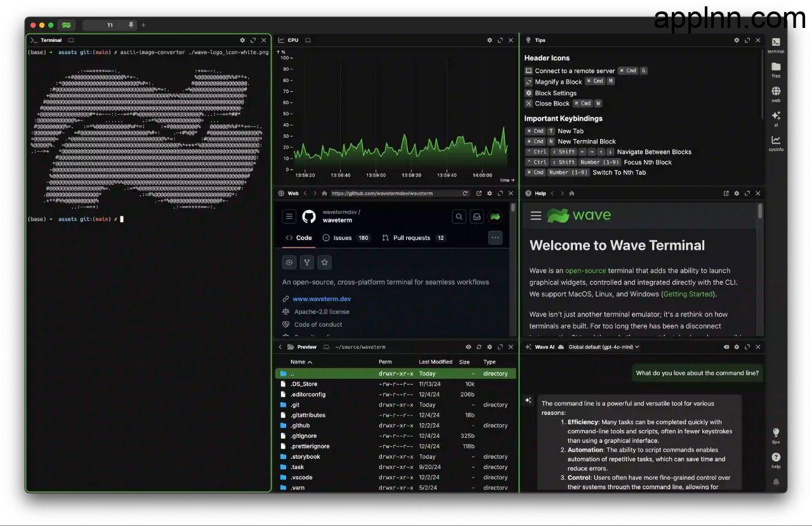Select the .DS_Store file row
Screen dimensions: 812x526
coord(396,384)
